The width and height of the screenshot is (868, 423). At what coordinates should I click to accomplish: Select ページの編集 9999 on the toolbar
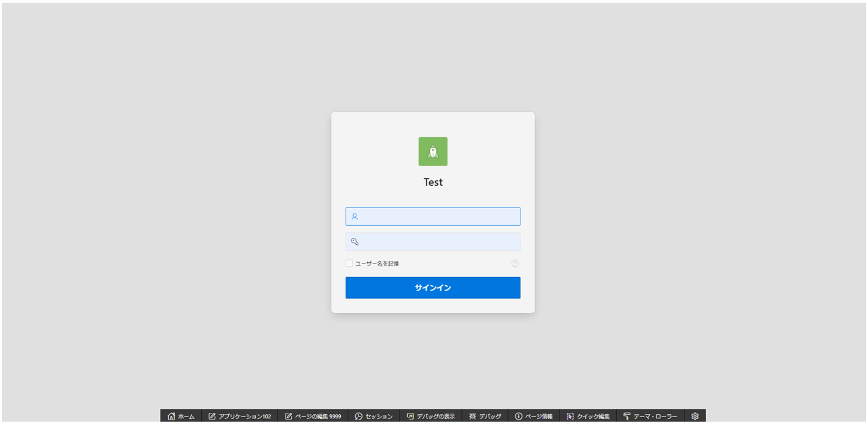[x=314, y=416]
